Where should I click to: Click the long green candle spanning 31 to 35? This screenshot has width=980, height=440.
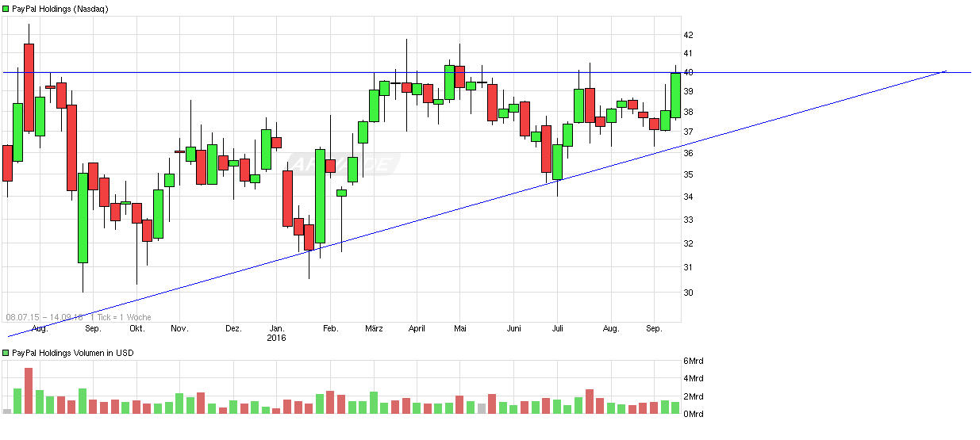(83, 218)
